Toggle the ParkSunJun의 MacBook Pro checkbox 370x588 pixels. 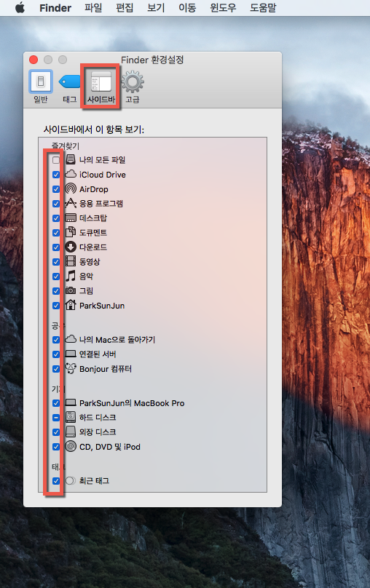click(56, 403)
